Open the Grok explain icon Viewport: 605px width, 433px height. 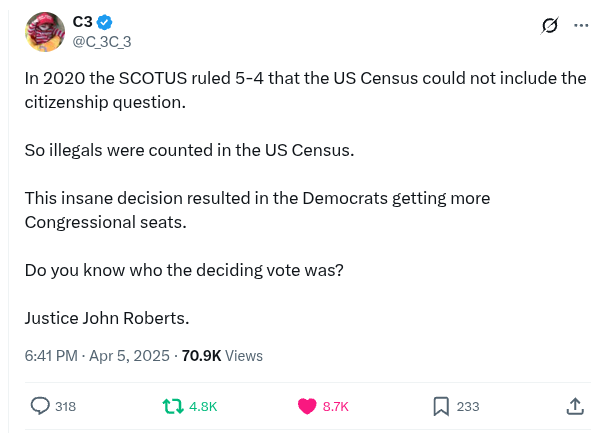coord(548,26)
